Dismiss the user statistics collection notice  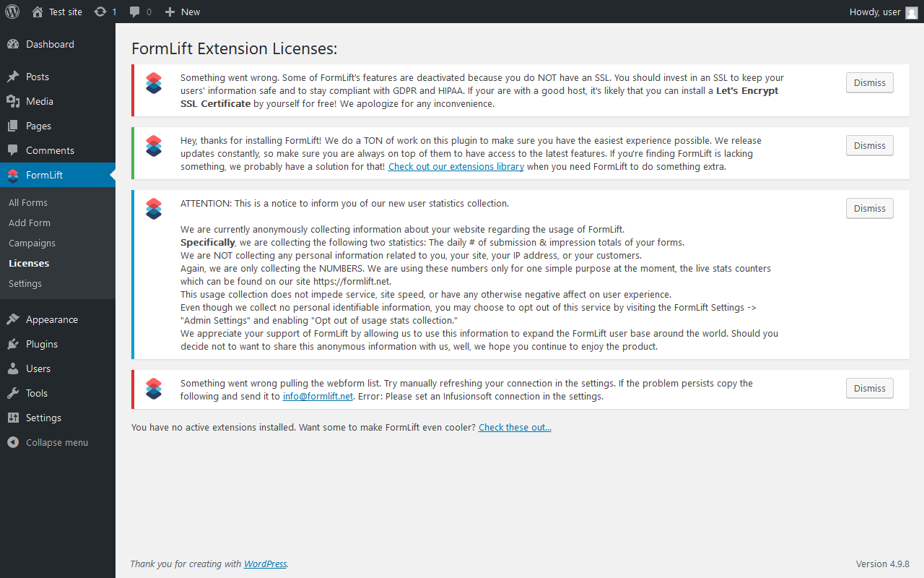coord(869,208)
